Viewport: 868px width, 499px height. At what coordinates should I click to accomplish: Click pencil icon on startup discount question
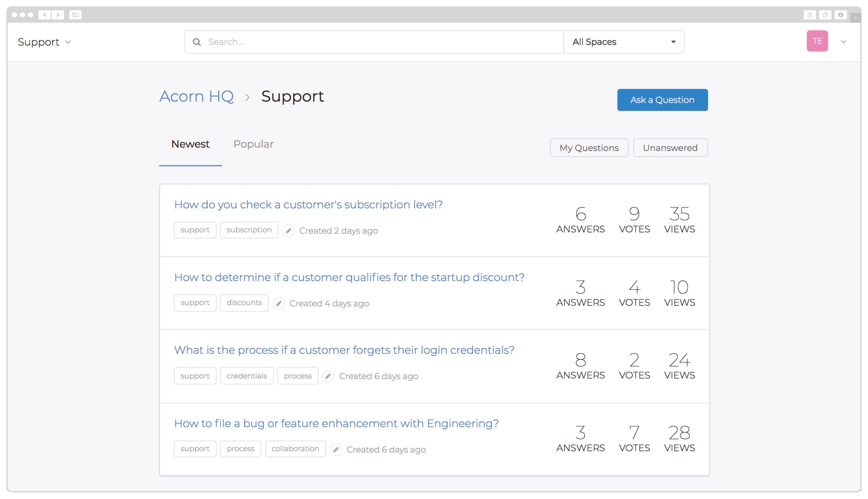[x=279, y=303]
